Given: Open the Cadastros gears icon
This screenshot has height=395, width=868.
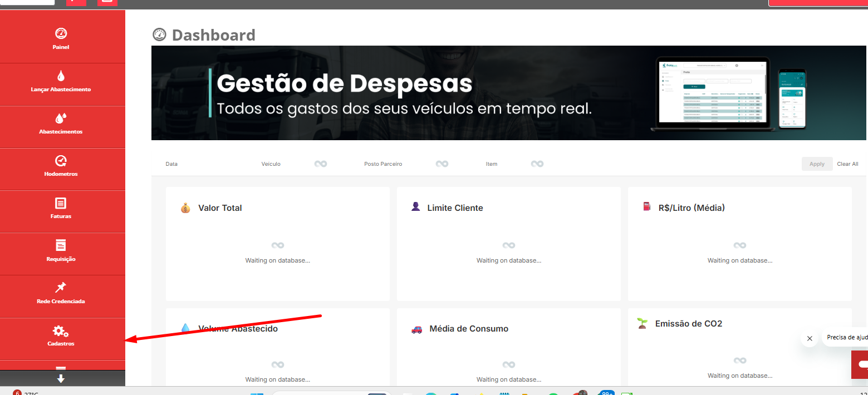Looking at the screenshot, I should pos(61,332).
